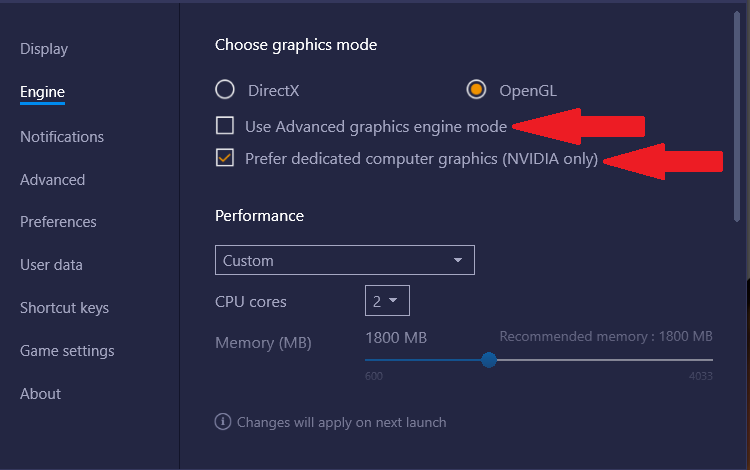Enable Use Advanced graphics engine mode
Screen dimensions: 750x470
[225, 126]
